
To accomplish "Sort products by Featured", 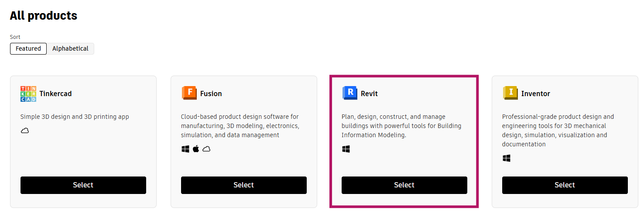I will pyautogui.click(x=28, y=48).
